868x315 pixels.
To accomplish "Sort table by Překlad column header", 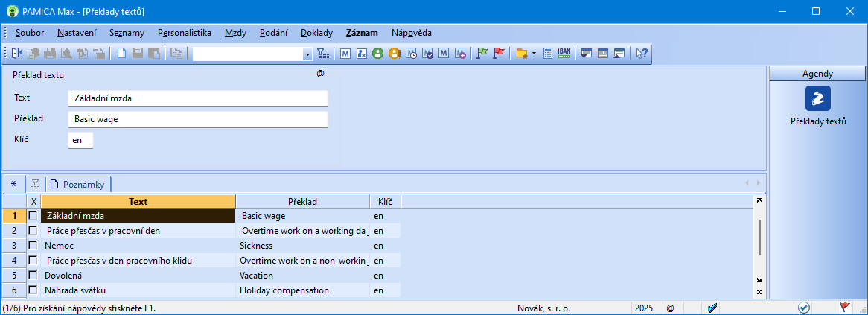I will coord(302,201).
